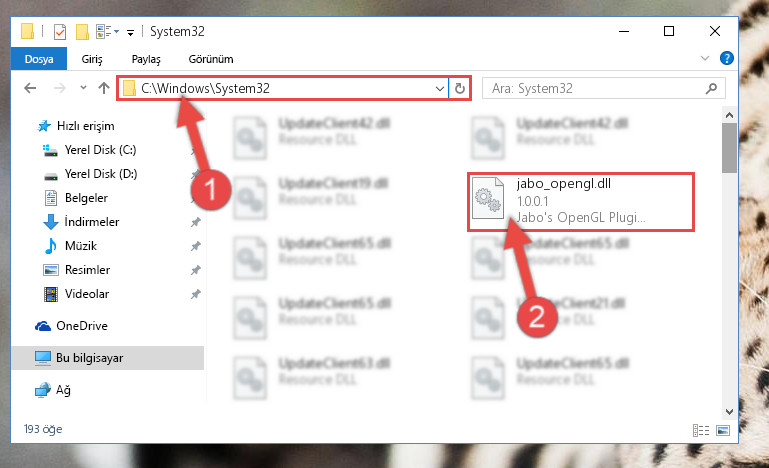Viewport: 769px width, 468px height.
Task: Expand the ribbon with the chevron
Action: [x=705, y=58]
